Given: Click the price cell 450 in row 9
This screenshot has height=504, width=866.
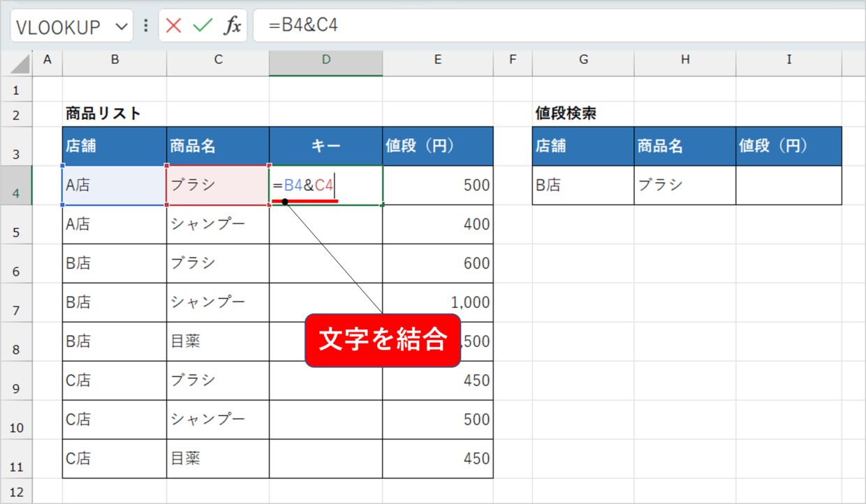Looking at the screenshot, I should (x=438, y=380).
